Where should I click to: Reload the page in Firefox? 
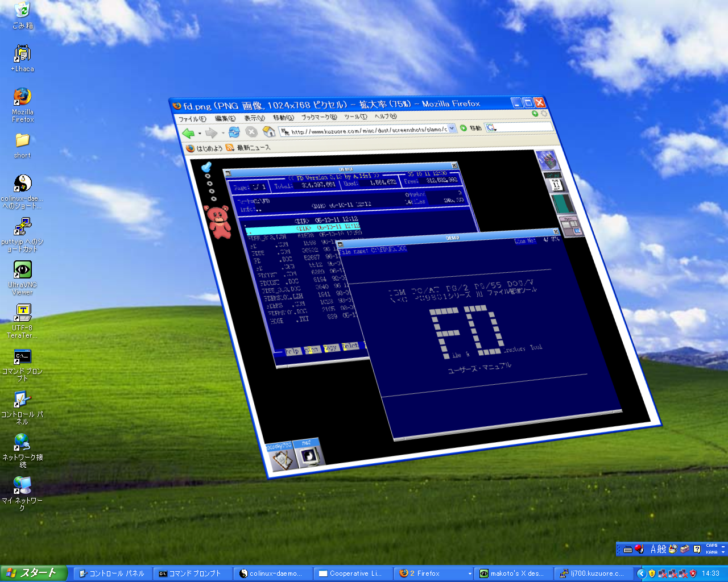tap(234, 132)
